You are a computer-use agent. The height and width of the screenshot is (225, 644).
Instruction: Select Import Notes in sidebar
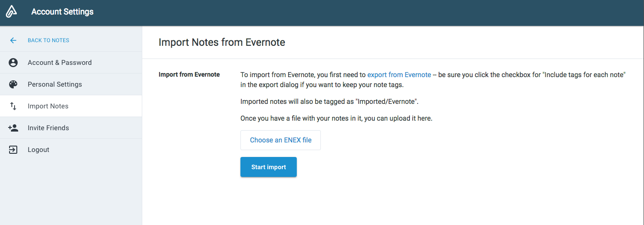point(48,106)
